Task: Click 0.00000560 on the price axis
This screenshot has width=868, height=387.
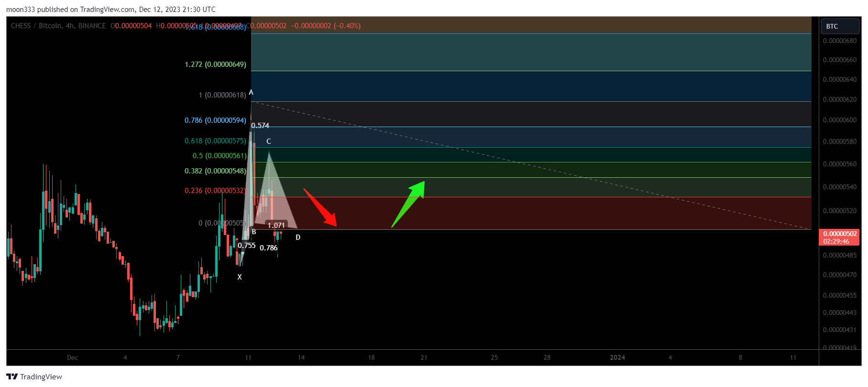Action: pos(840,164)
